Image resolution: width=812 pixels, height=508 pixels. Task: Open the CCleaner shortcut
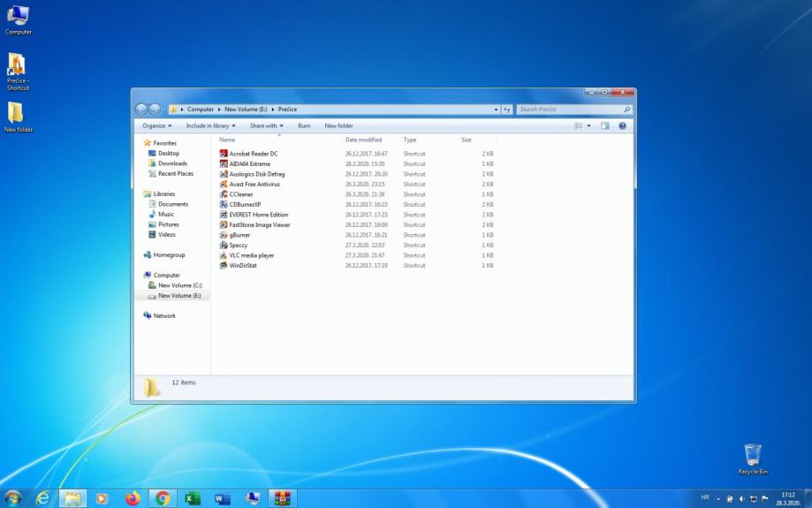pyautogui.click(x=240, y=194)
